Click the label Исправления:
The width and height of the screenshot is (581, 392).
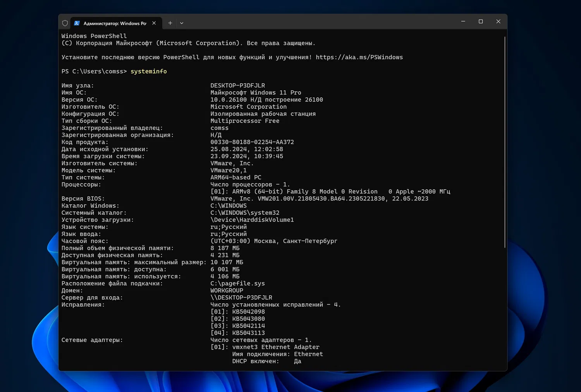coord(83,305)
